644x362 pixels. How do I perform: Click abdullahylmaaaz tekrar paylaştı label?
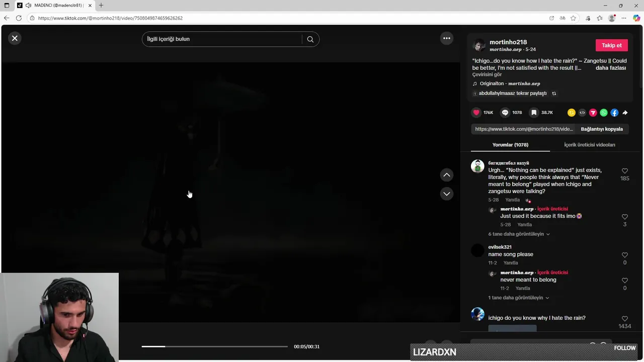coord(512,94)
